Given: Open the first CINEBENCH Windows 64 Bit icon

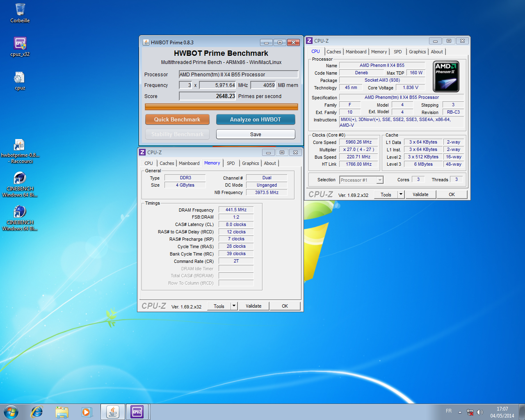Looking at the screenshot, I should (x=20, y=185).
